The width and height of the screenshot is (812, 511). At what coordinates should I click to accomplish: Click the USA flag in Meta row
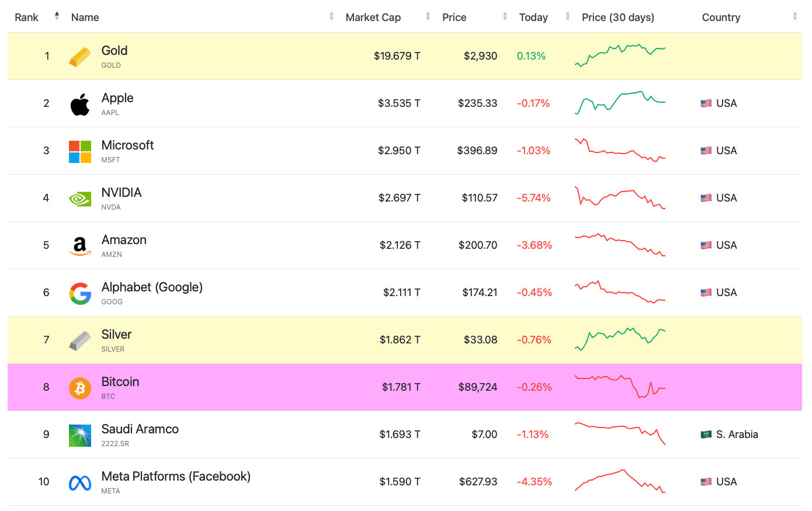[706, 482]
